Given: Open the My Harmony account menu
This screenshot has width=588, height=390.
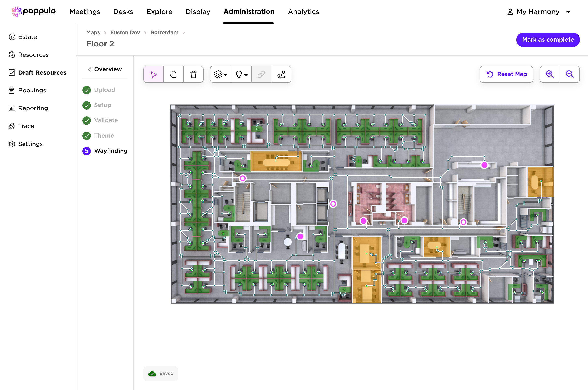Looking at the screenshot, I should coord(539,12).
